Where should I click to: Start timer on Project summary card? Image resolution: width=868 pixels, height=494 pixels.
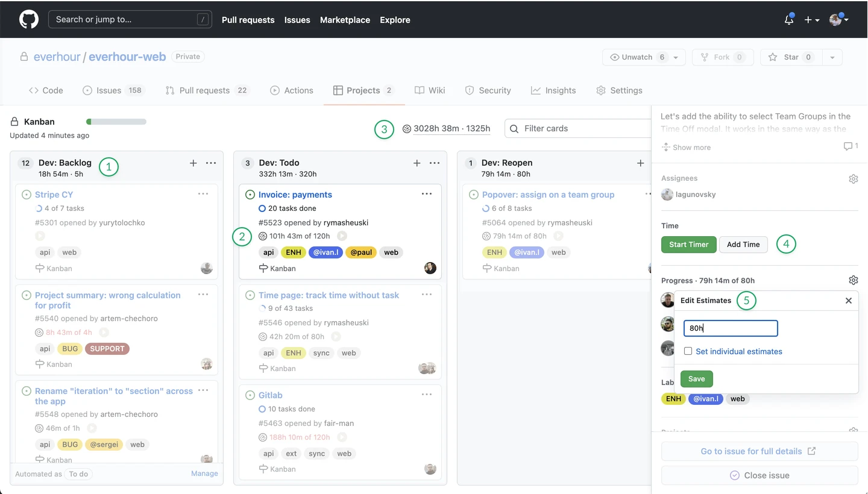pos(104,333)
